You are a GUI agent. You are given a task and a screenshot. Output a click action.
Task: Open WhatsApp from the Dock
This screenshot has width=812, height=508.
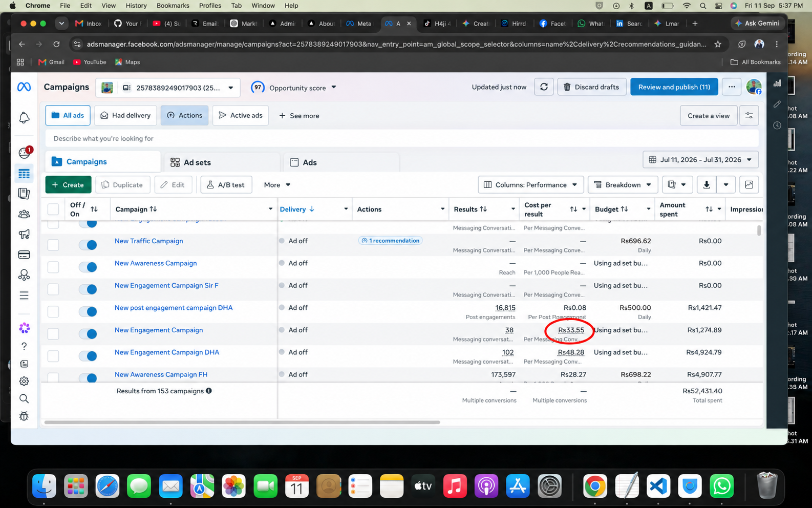[721, 486]
